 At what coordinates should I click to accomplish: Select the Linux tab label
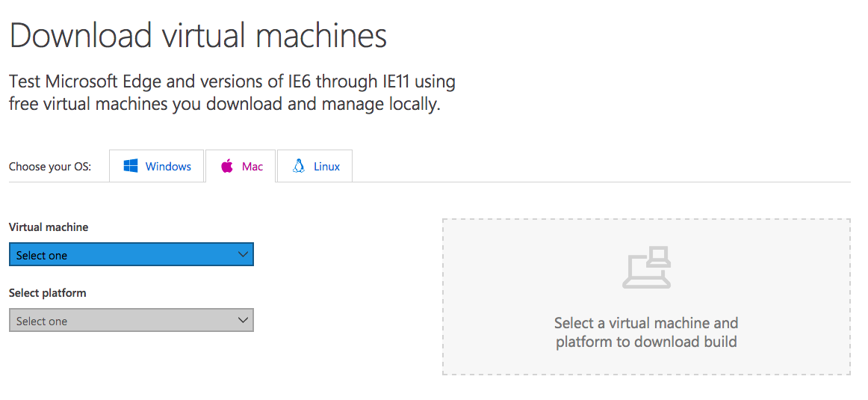point(326,166)
